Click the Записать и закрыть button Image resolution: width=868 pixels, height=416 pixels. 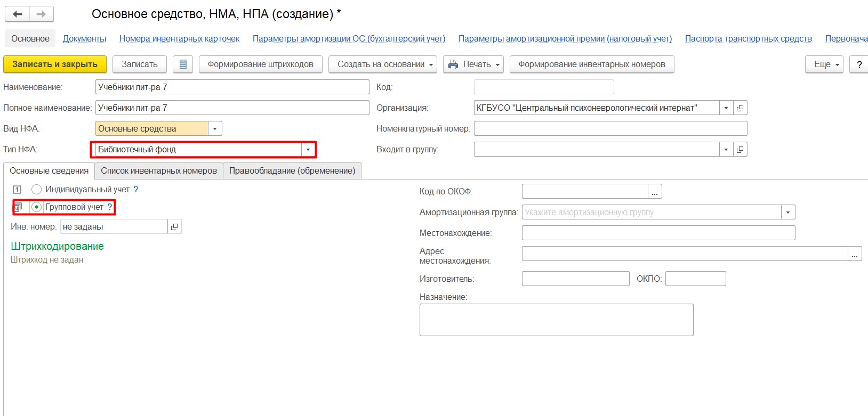point(55,64)
